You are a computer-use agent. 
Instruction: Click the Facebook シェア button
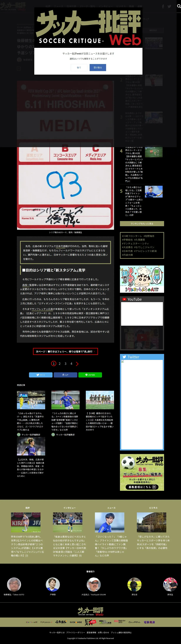[65, 375]
